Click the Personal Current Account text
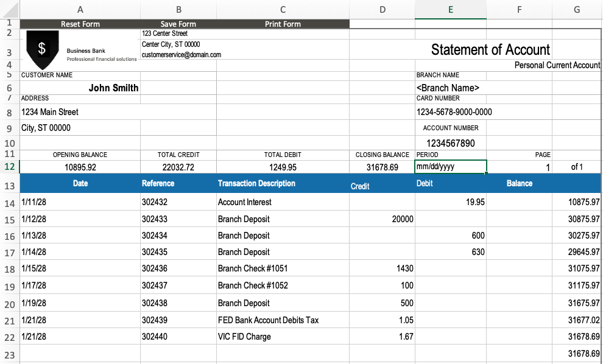 coord(557,65)
